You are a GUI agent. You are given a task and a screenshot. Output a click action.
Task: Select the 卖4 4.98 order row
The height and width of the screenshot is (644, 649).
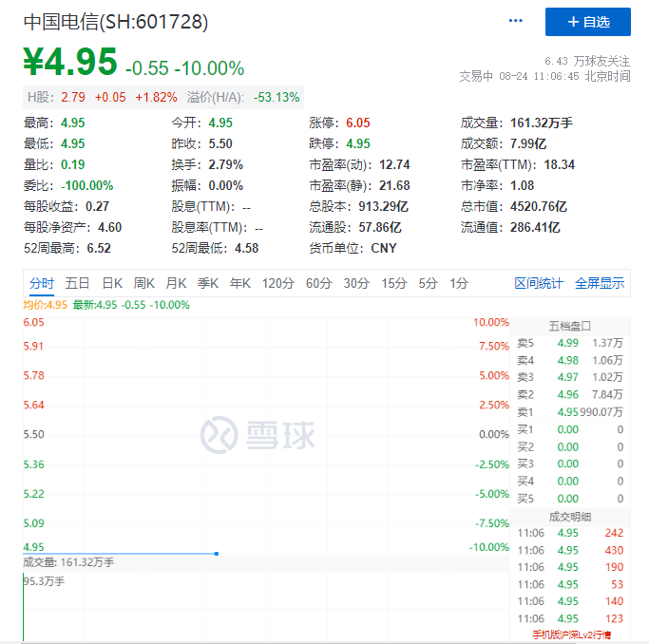(570, 361)
